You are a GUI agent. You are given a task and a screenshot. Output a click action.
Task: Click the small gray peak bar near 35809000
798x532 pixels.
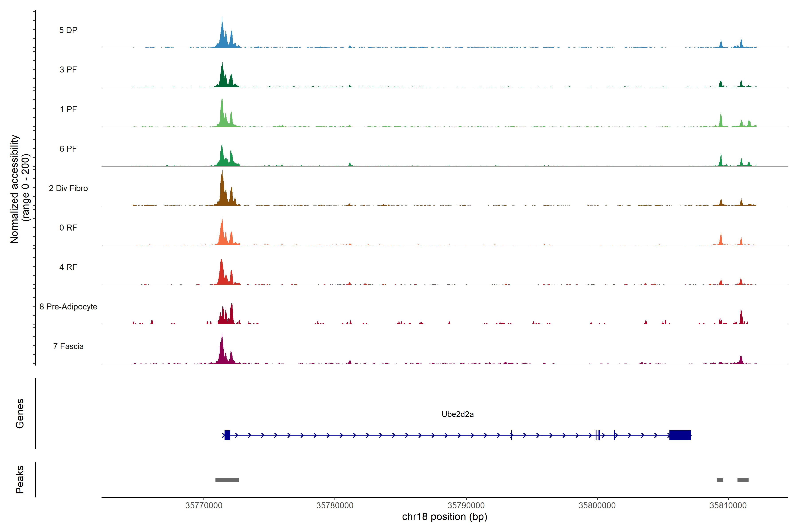[x=720, y=480]
